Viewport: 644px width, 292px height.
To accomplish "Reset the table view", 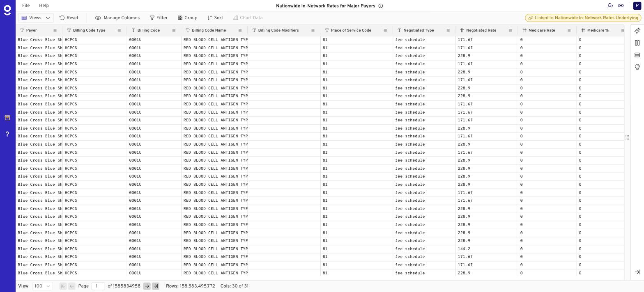I will point(69,18).
